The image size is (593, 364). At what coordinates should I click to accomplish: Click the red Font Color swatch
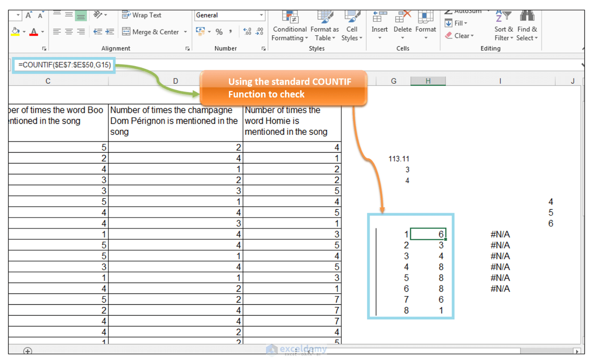[x=34, y=34]
